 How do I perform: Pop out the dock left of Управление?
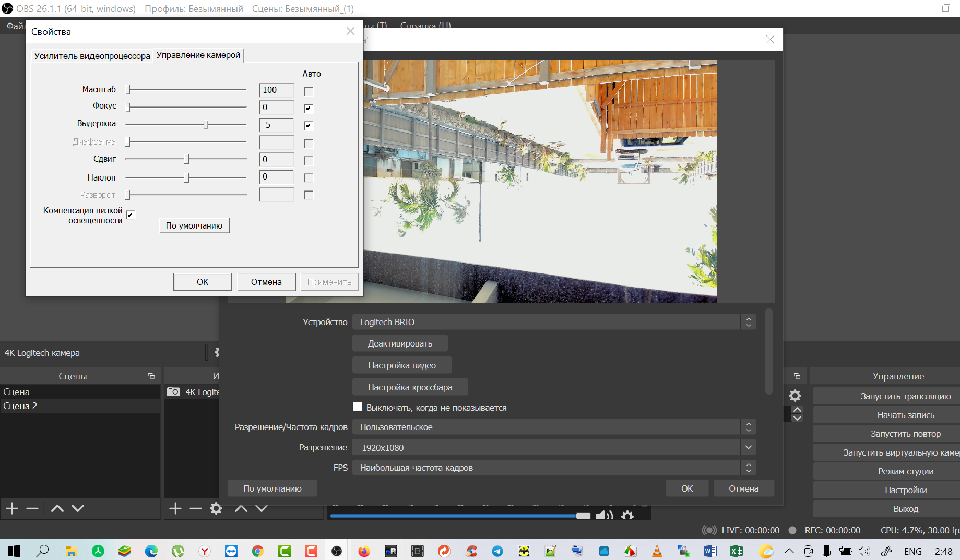[797, 376]
